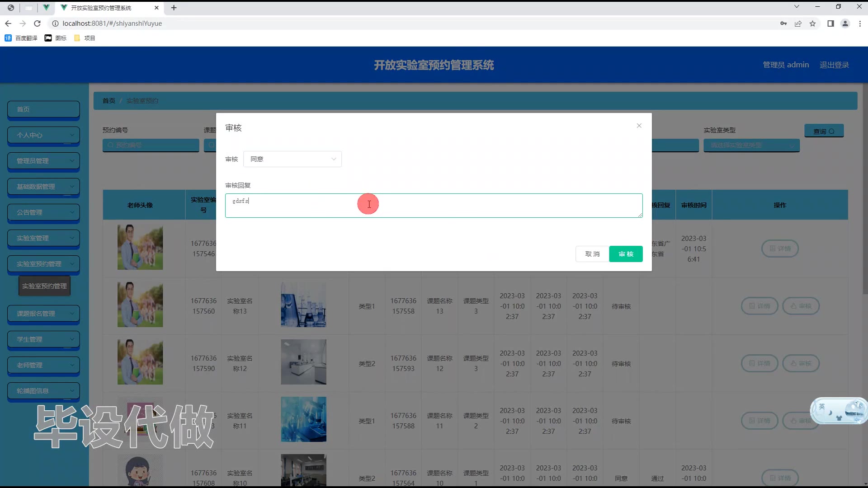Image resolution: width=868 pixels, height=488 pixels.
Task: Click inside the 审核回复 text area
Action: click(x=433, y=206)
